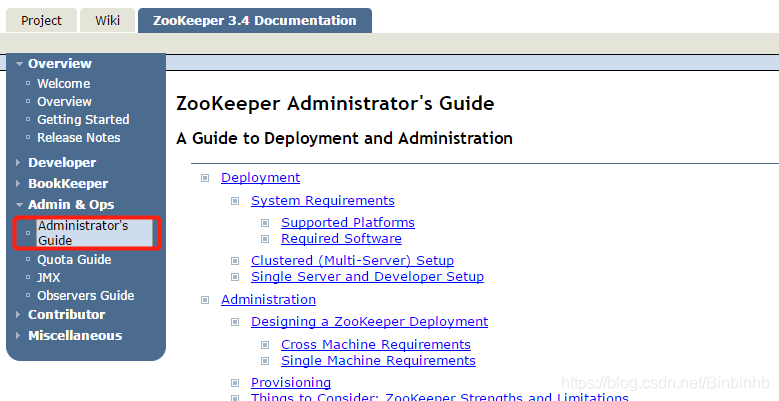Switch to the Wiki tab
Viewport: 779px width, 401px height.
[x=107, y=20]
